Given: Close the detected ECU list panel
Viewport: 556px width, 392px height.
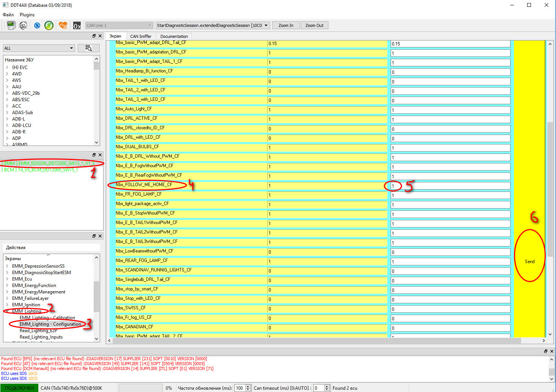Looking at the screenshot, I should click(x=100, y=155).
